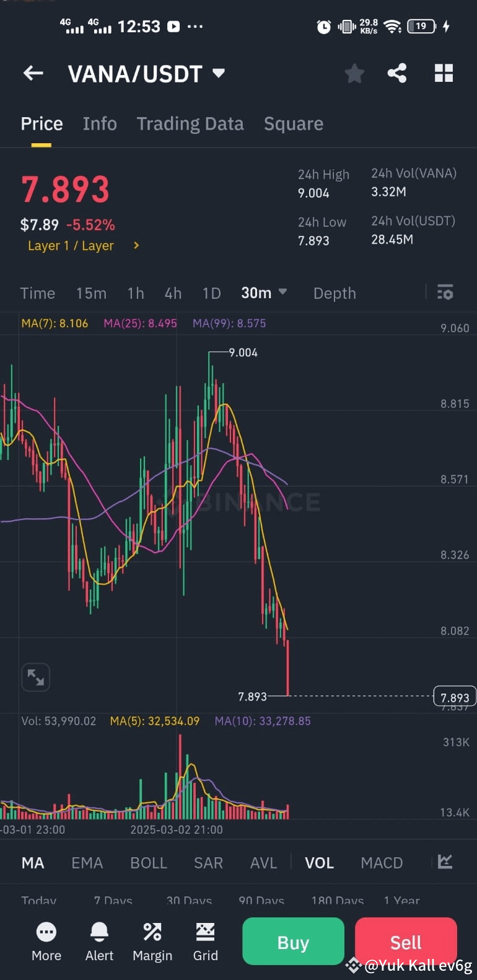
Task: Tap the red Sell button
Action: tap(406, 941)
